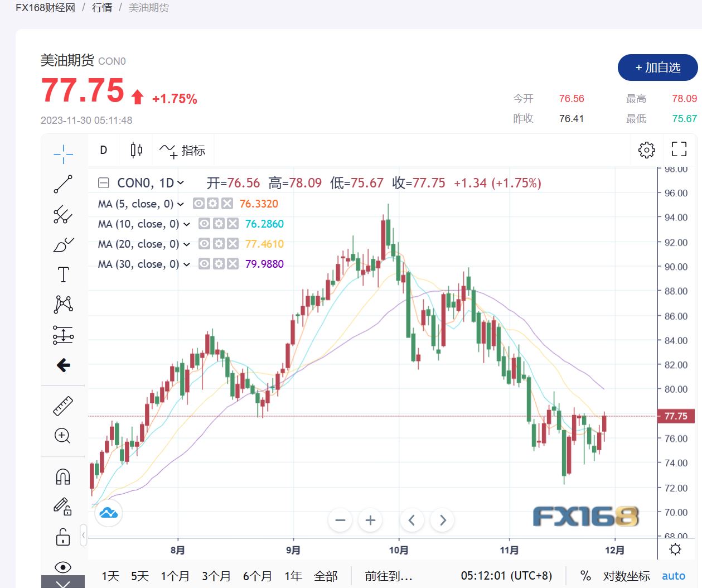Switch chart to fullscreen mode
The height and width of the screenshot is (588, 702).
(679, 149)
